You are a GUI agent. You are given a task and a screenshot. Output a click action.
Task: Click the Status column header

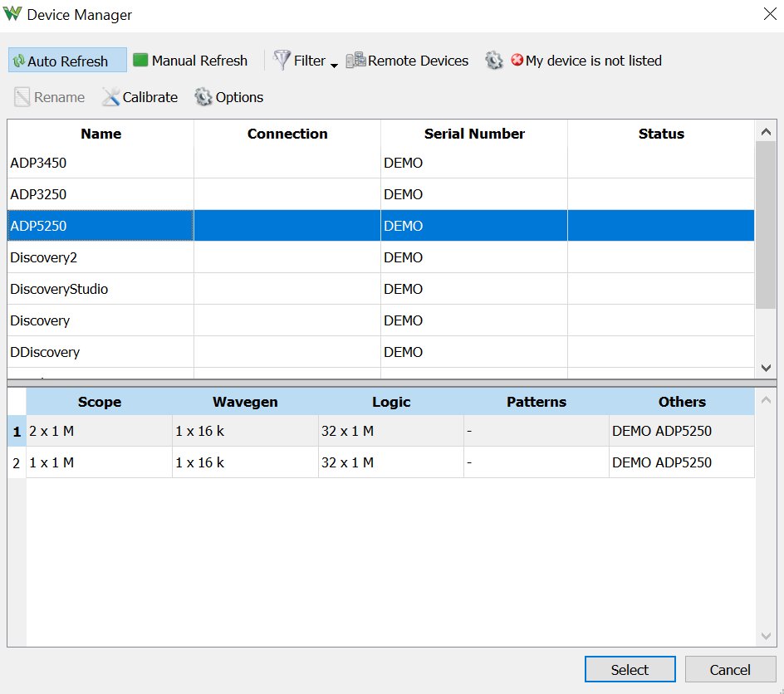(x=661, y=134)
